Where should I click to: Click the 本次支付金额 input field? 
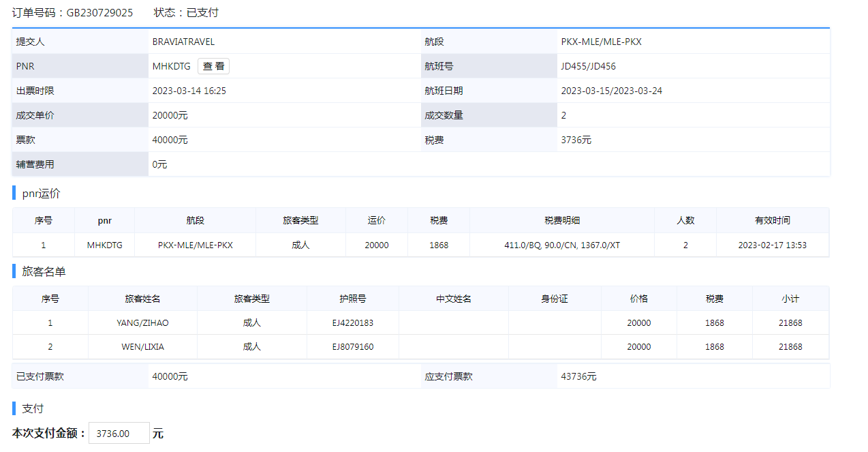point(119,434)
